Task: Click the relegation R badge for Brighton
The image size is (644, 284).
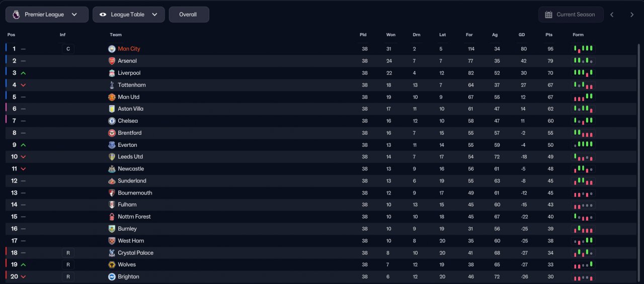Action: 67,277
